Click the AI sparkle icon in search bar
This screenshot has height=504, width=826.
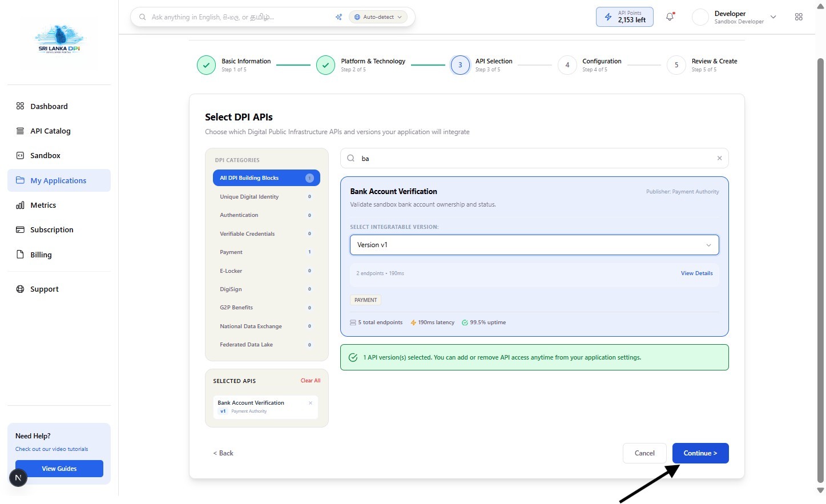(x=339, y=17)
